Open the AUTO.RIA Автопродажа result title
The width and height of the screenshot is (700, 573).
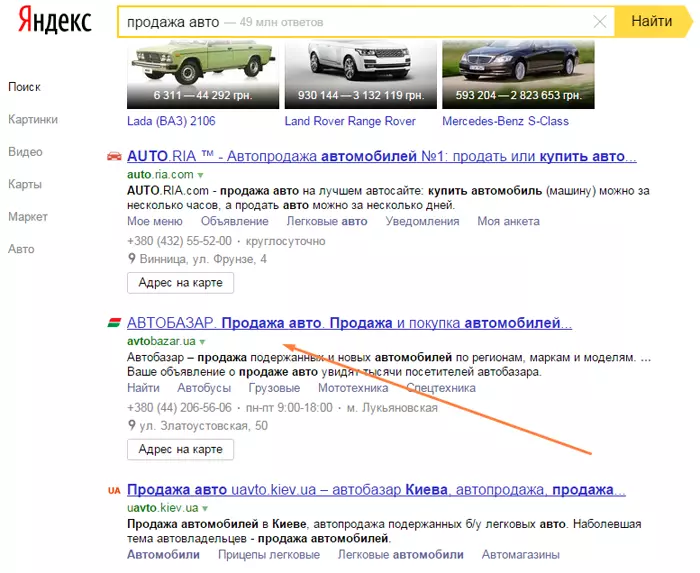(x=382, y=156)
